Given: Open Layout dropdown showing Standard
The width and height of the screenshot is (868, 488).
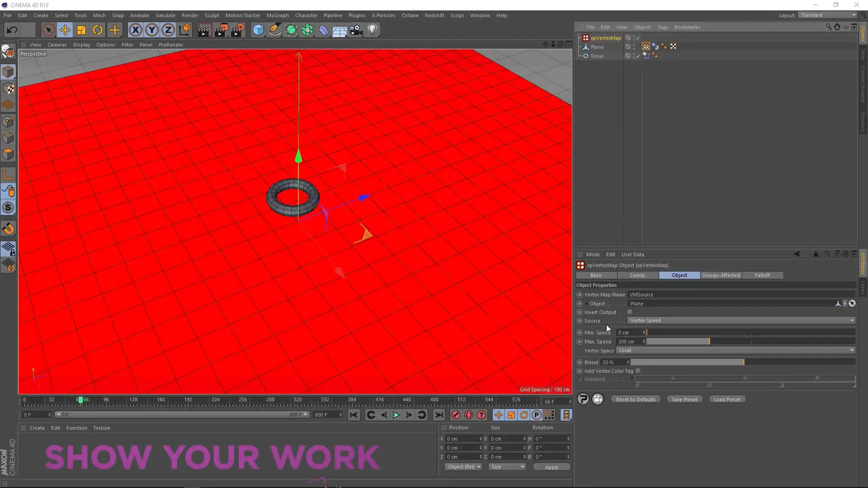Looking at the screenshot, I should pos(828,15).
